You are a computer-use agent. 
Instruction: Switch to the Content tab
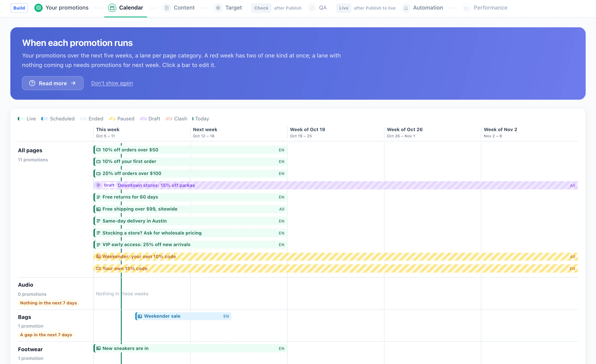point(179,8)
